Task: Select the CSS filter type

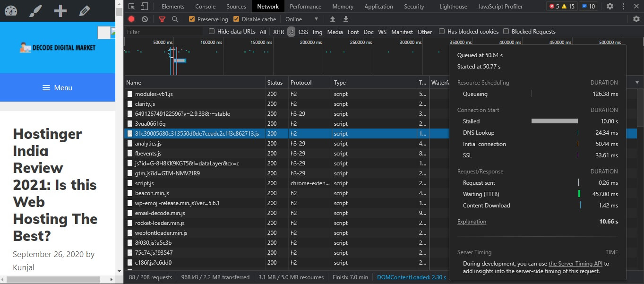Action: (x=303, y=32)
